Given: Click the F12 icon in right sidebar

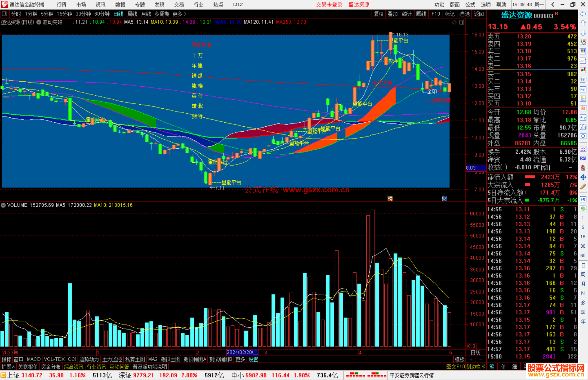Looking at the screenshot, I should pyautogui.click(x=583, y=118).
